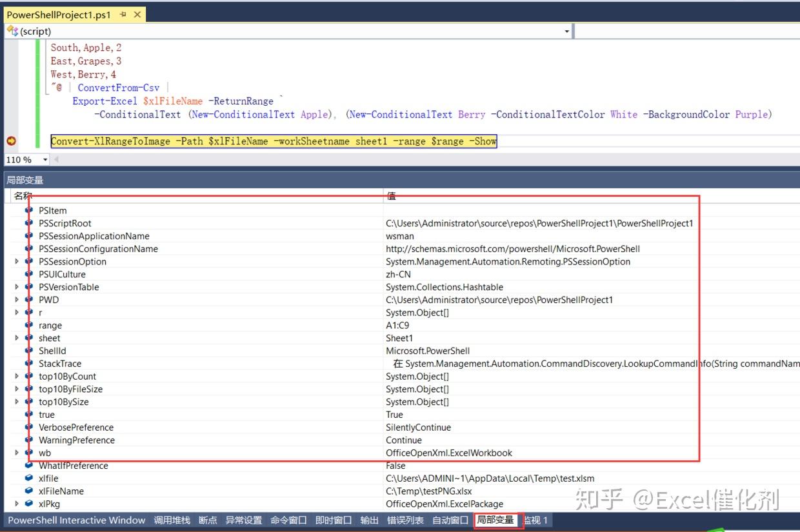Expand the PWD variable tree node
This screenshot has width=800, height=532.
[16, 300]
